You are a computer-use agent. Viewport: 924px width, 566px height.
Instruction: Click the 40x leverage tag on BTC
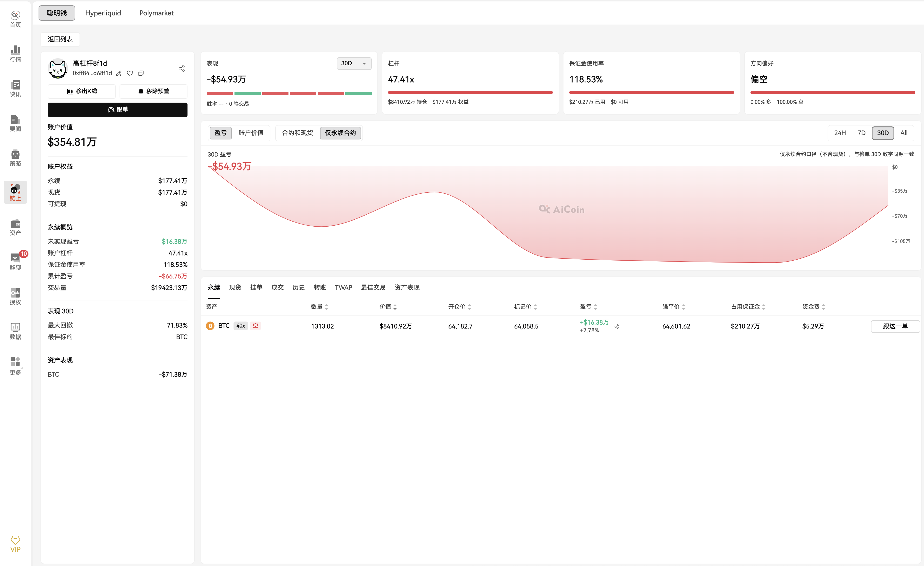click(x=241, y=326)
